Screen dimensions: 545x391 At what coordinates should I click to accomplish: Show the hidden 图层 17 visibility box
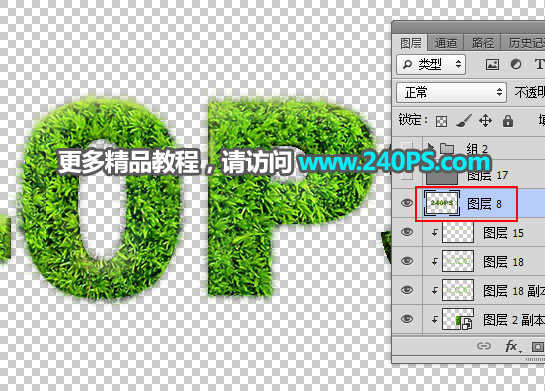point(407,174)
